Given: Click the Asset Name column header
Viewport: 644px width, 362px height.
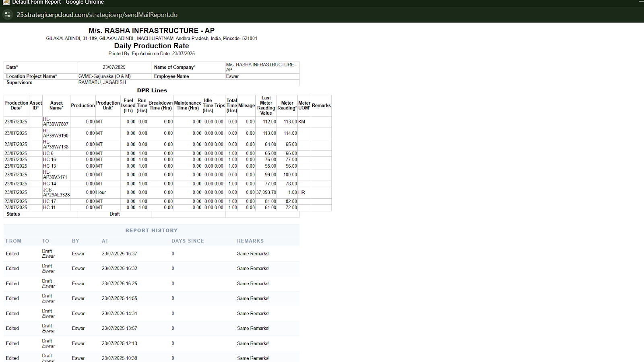Looking at the screenshot, I should coord(56,105).
